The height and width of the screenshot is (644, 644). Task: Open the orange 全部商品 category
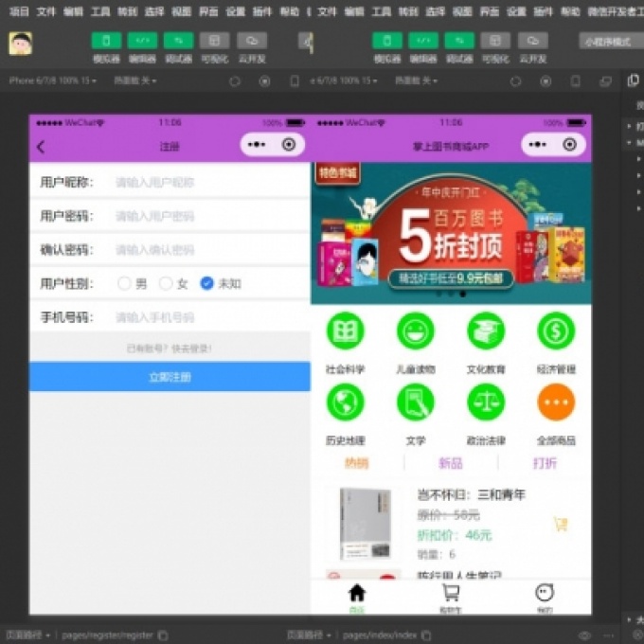point(556,402)
